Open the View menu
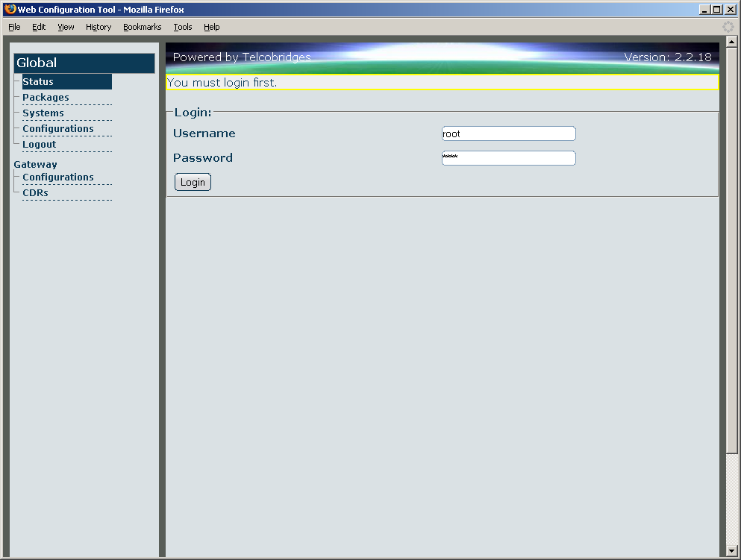Viewport: 741px width, 560px height. (x=66, y=27)
